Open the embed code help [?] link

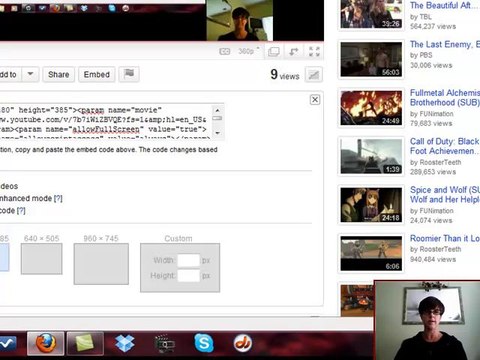(x=21, y=211)
